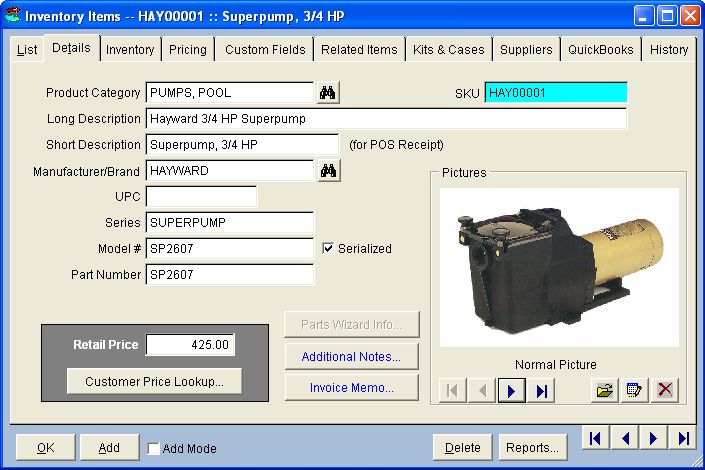Open the Inventory tab

point(130,49)
